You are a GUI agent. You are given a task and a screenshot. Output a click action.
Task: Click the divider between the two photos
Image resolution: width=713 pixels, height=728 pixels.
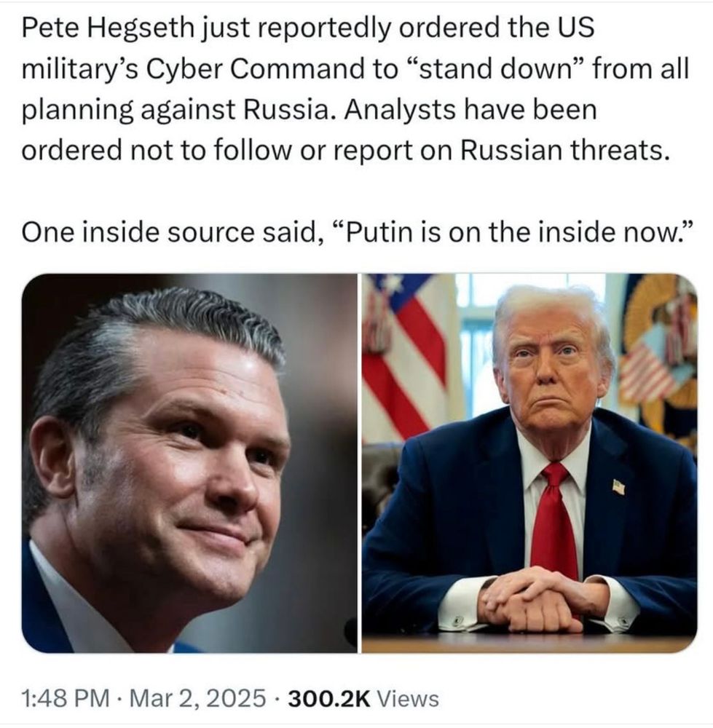click(x=360, y=463)
